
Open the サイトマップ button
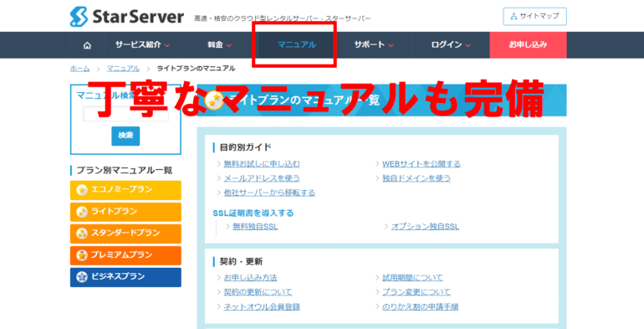534,17
